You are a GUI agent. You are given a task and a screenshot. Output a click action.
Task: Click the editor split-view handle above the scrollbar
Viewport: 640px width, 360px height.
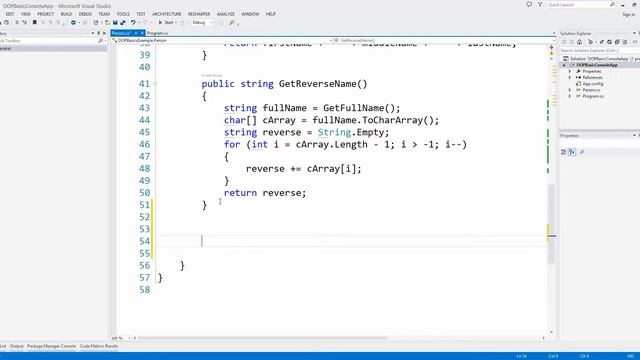coord(551,47)
